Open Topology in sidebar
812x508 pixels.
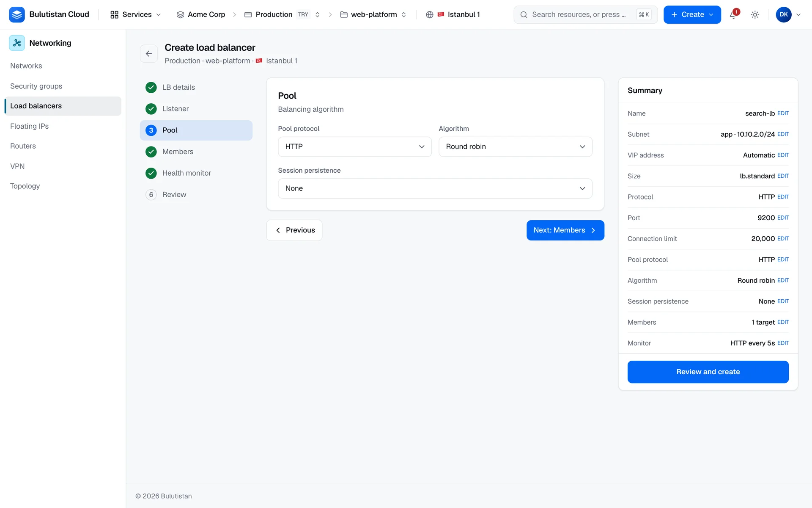point(25,186)
